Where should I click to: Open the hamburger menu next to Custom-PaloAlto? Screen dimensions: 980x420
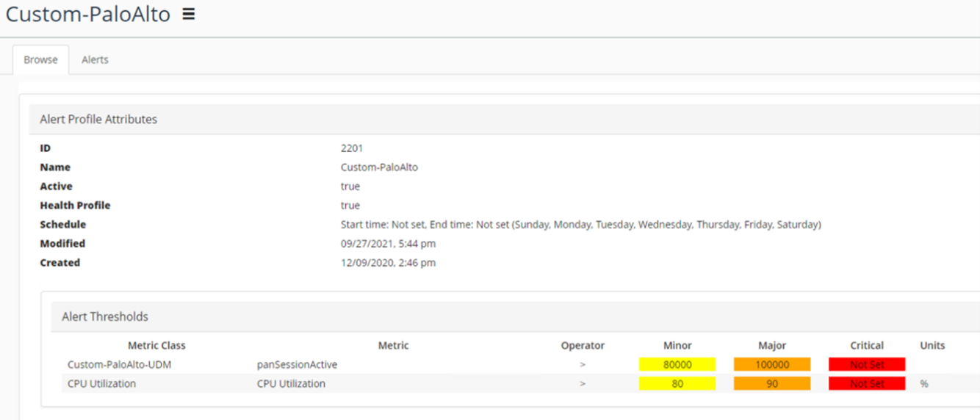189,14
